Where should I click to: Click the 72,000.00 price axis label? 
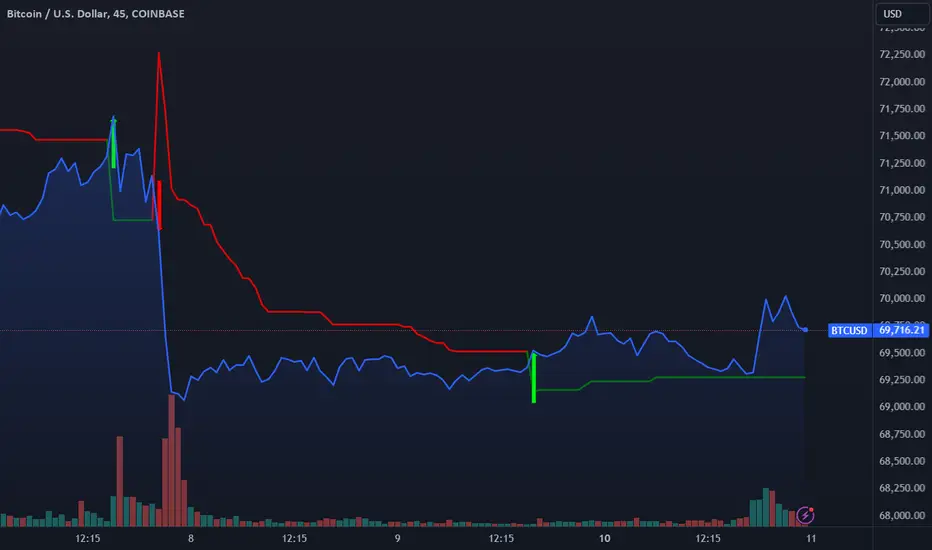click(x=902, y=81)
